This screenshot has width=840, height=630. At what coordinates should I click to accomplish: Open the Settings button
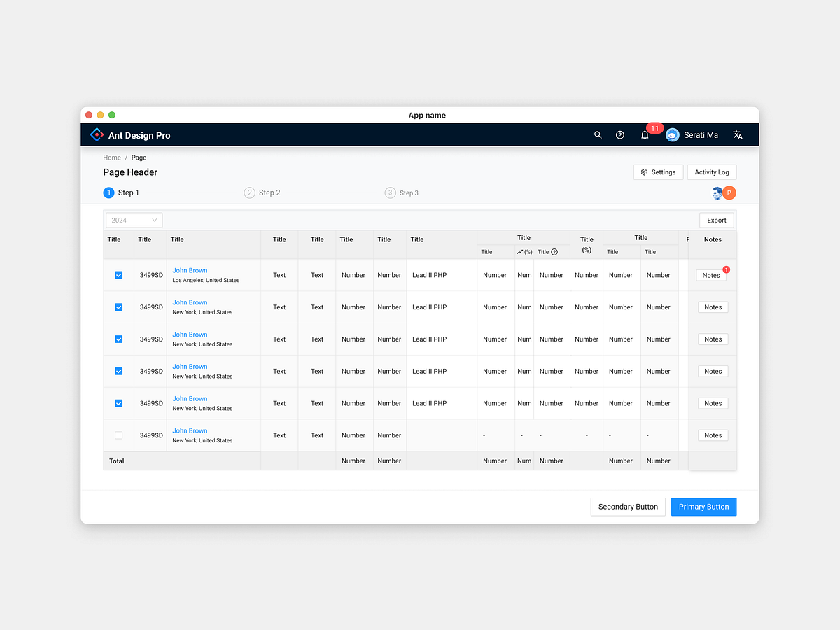pyautogui.click(x=658, y=172)
